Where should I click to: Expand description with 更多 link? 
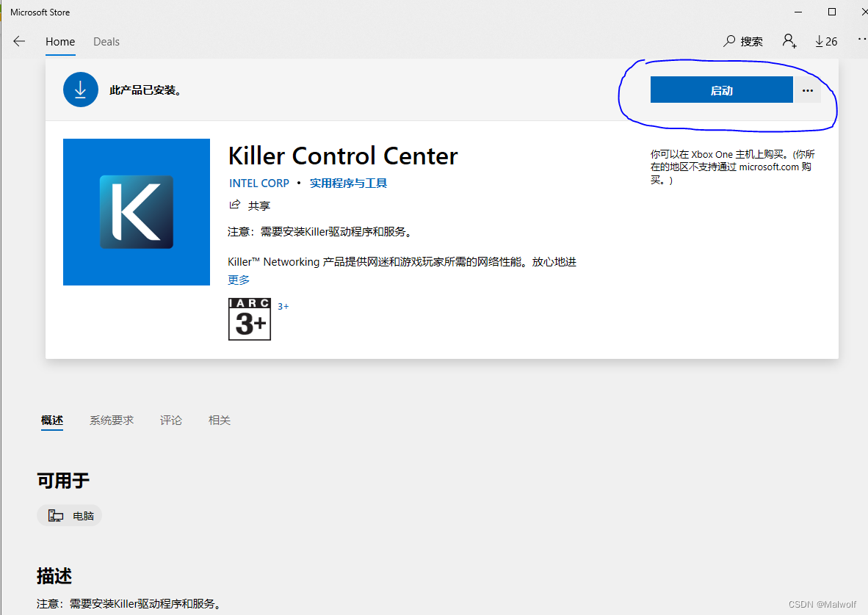239,280
